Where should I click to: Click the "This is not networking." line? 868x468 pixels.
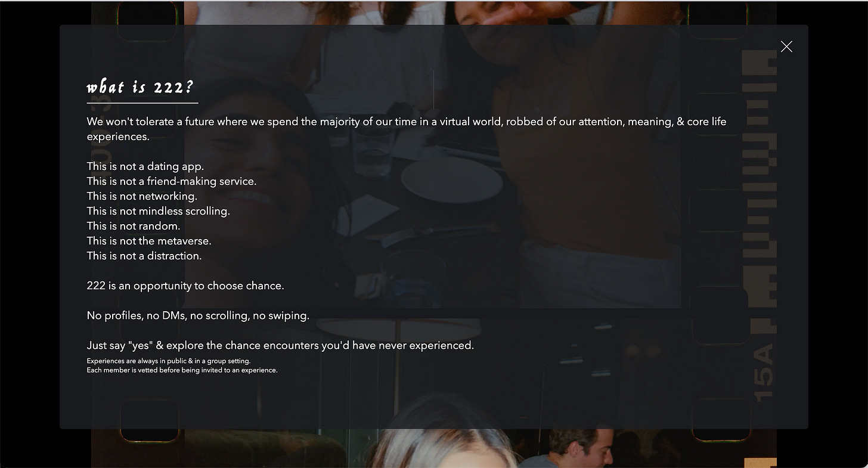coord(142,196)
